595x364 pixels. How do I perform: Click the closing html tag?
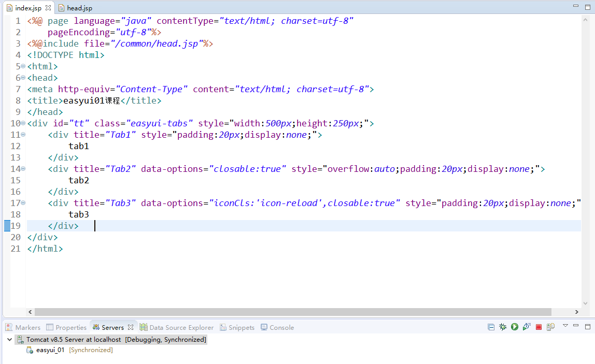coord(45,249)
